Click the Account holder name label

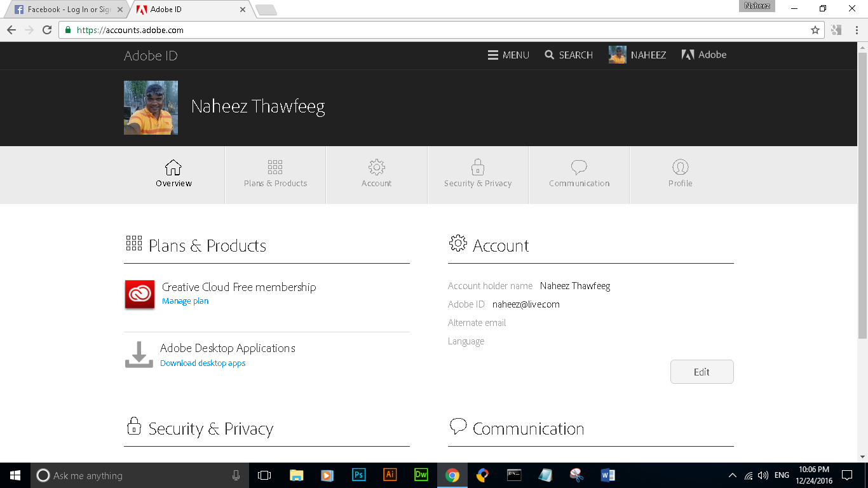490,286
